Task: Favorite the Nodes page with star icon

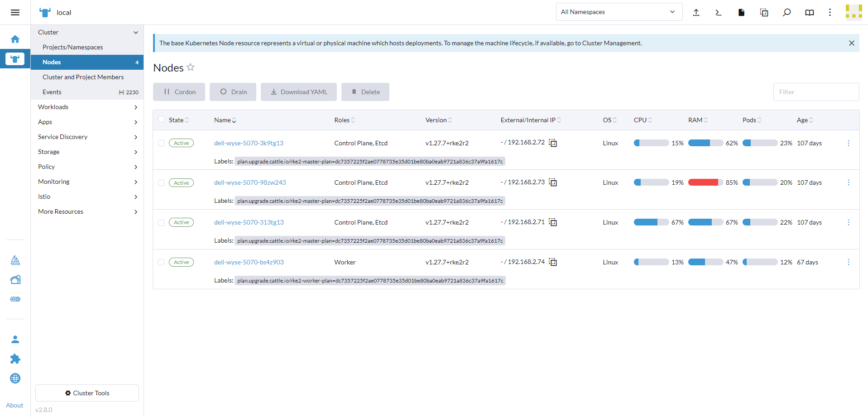Action: coord(191,67)
